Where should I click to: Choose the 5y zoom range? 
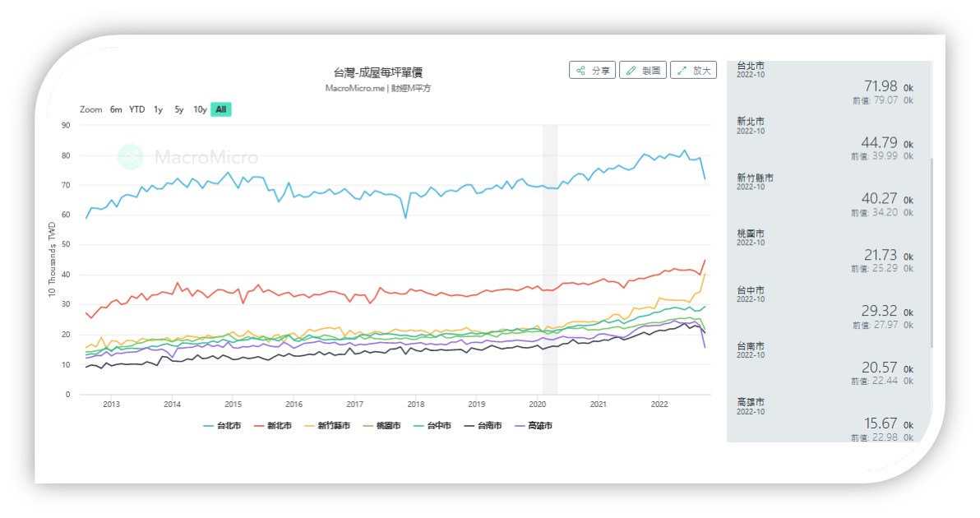coord(178,109)
